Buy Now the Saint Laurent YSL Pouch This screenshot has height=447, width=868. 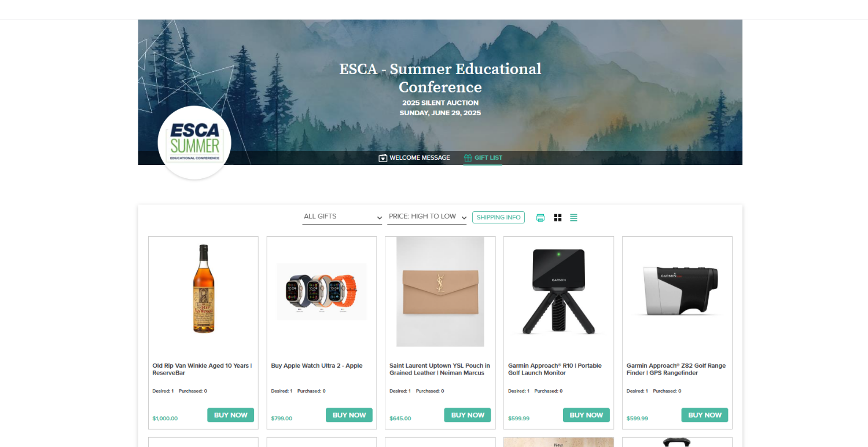pyautogui.click(x=468, y=415)
